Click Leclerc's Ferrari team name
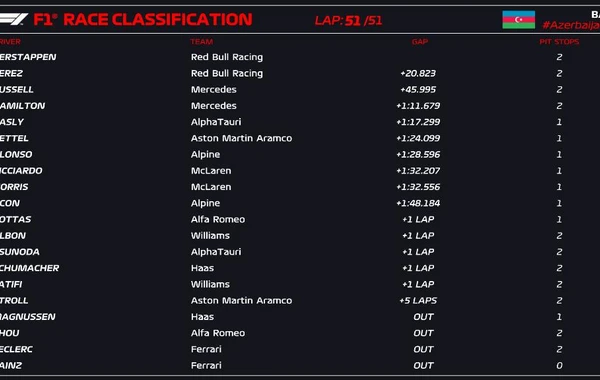Image resolution: width=600 pixels, height=380 pixels. coord(206,349)
